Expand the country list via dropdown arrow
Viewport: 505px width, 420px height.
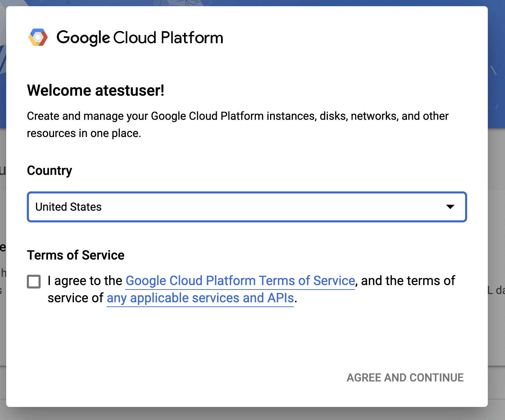click(x=450, y=207)
